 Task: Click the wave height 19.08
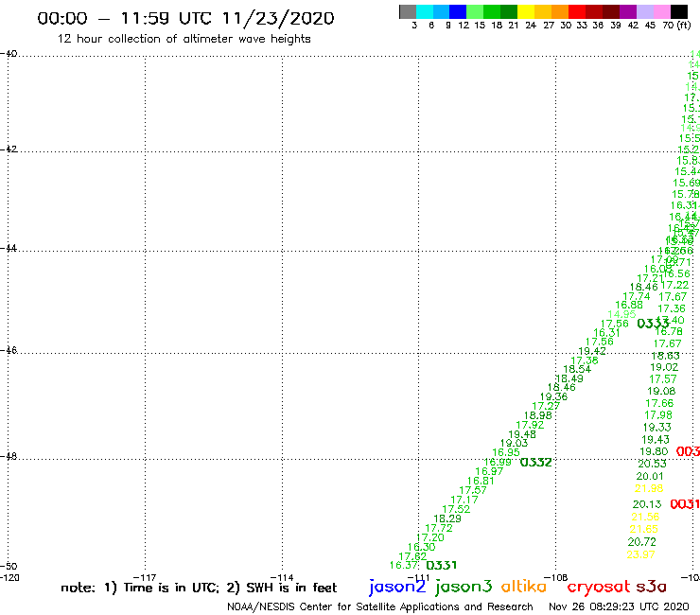coord(661,391)
